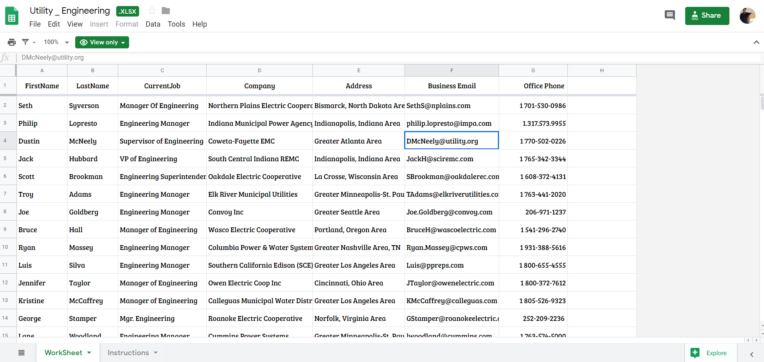Viewport: 764px width, 362px height.
Task: Select the Convoy Inc cell
Action: (x=259, y=212)
